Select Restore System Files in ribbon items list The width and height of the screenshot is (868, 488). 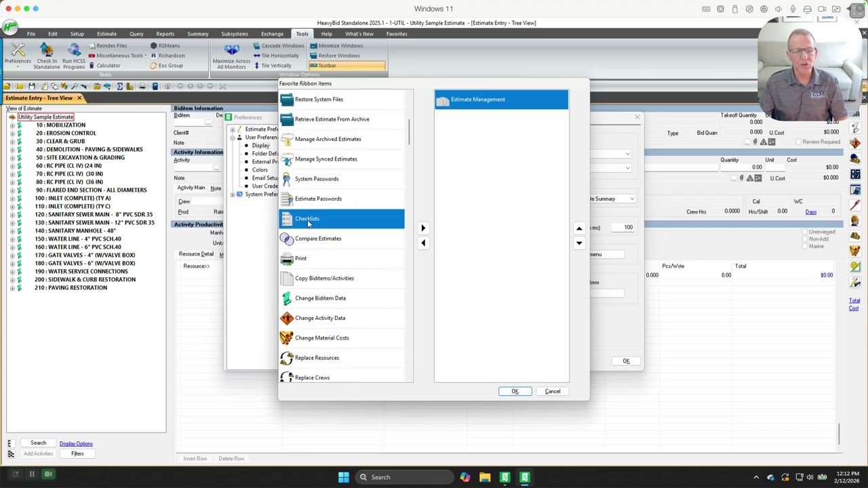pos(342,100)
